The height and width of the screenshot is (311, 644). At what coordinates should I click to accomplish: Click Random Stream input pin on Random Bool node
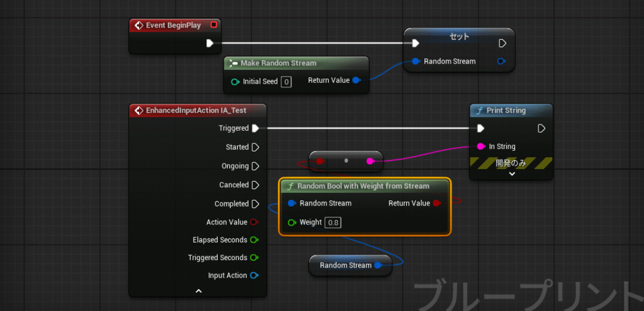[x=292, y=203]
